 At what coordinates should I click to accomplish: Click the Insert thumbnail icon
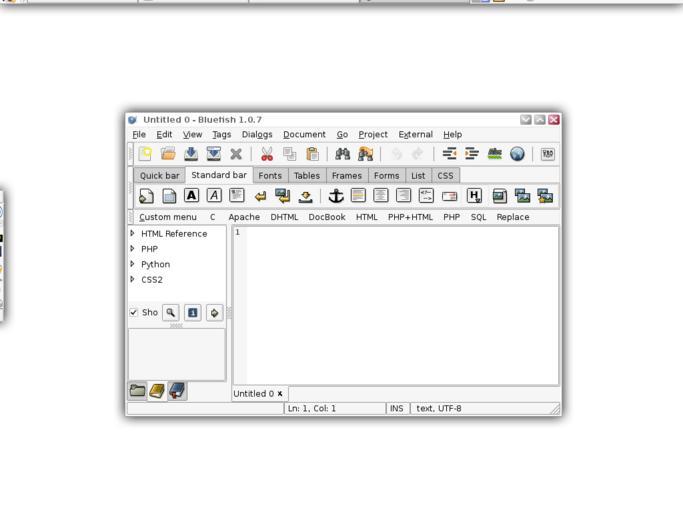[522, 196]
